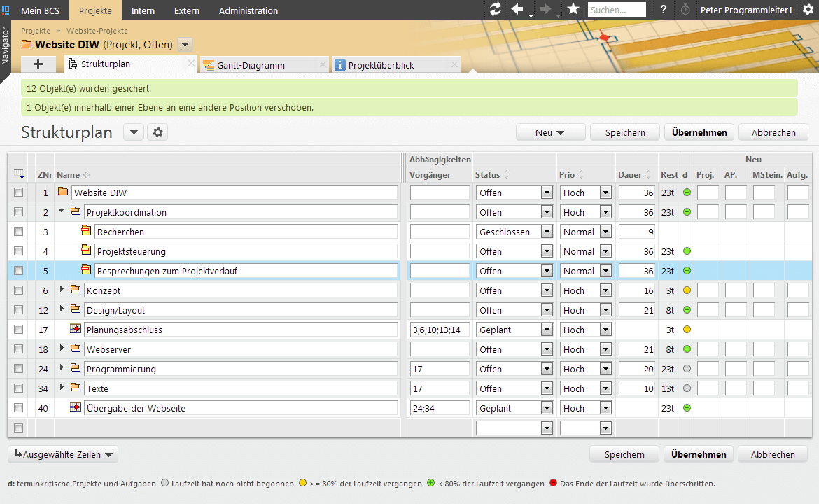Screen dimensions: 819x504
Task: Click task icon of Projektsteuerung row
Action: 86,250
